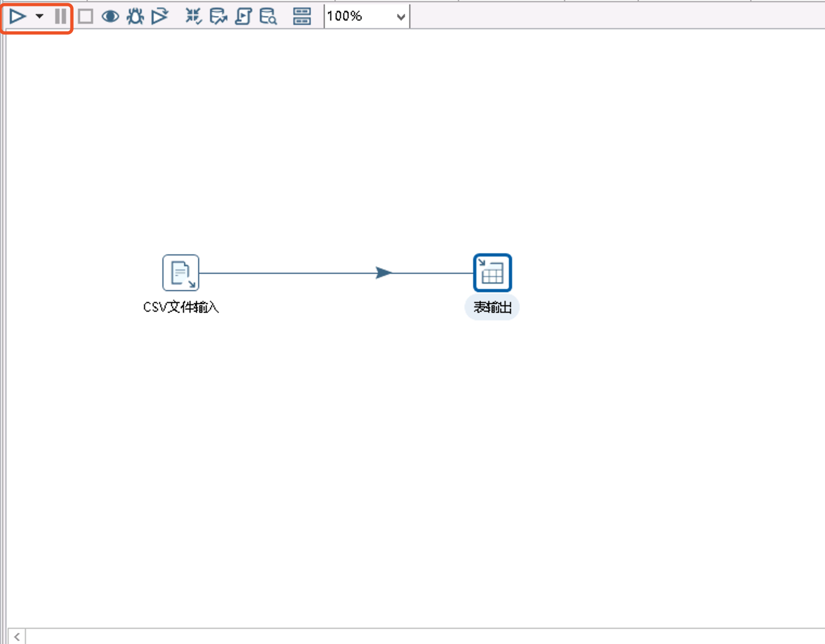Explore the database with the magnifier icon
Viewport: 825px width, 644px height.
pos(267,16)
